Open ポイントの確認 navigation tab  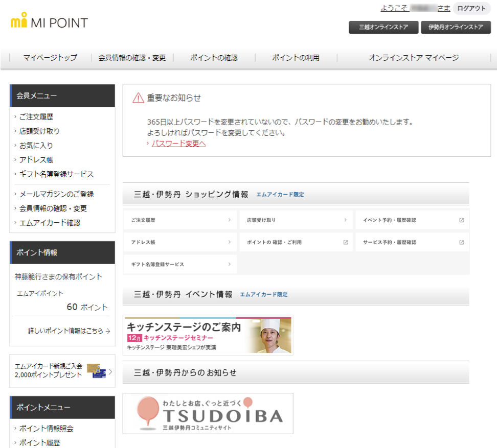[214, 58]
